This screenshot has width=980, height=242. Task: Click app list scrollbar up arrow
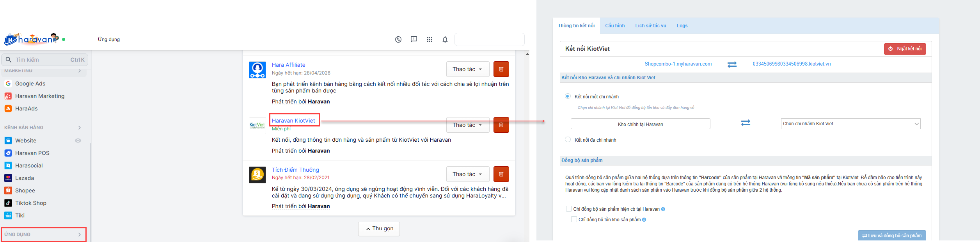[527, 54]
